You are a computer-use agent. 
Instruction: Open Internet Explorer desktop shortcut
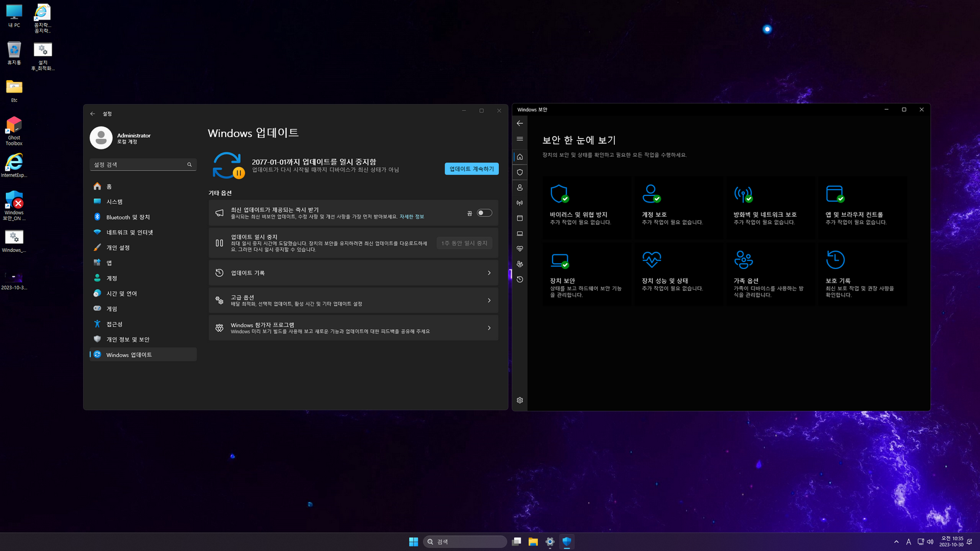[14, 166]
